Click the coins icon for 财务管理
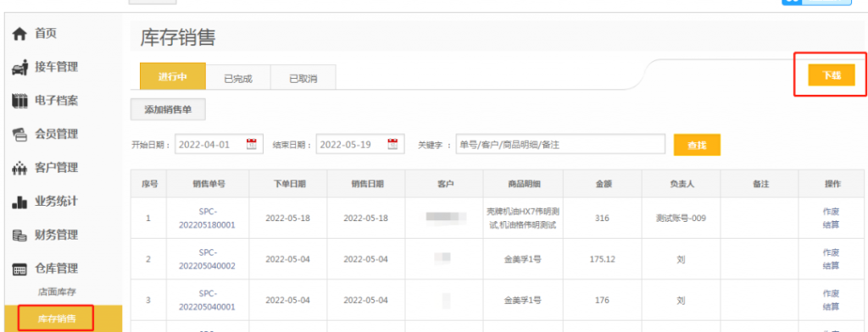The image size is (868, 332). pos(19,235)
